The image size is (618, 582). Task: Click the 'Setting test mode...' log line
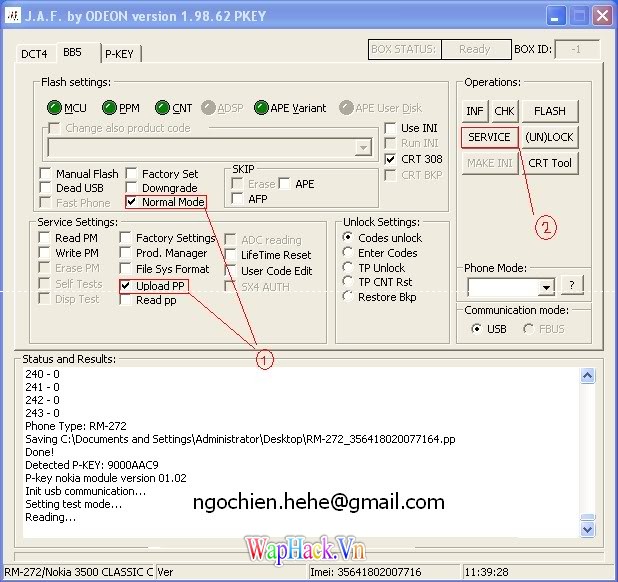pos(74,504)
